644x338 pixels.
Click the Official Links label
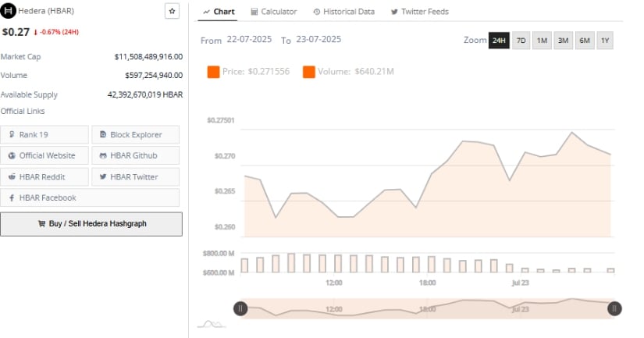23,111
